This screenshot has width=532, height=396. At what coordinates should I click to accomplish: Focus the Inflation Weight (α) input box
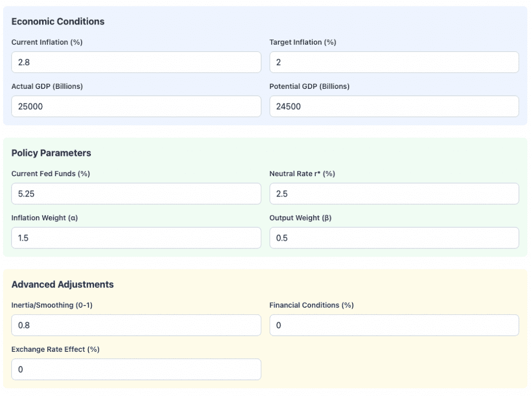point(136,238)
